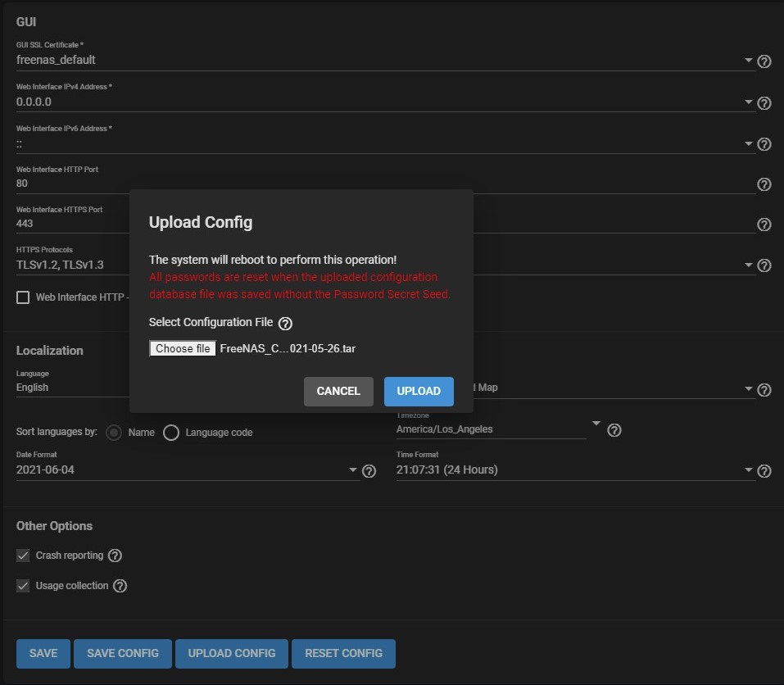Image resolution: width=784 pixels, height=685 pixels.
Task: Show help for Usage collection
Action: tap(120, 586)
